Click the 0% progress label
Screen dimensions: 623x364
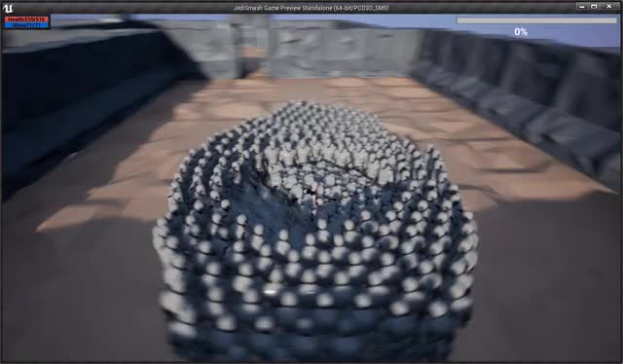(x=521, y=32)
